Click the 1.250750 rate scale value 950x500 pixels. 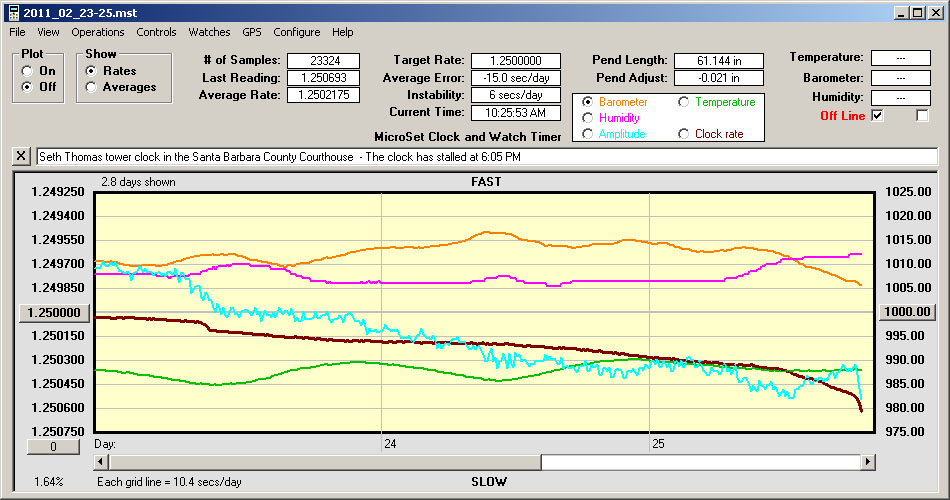(x=58, y=431)
